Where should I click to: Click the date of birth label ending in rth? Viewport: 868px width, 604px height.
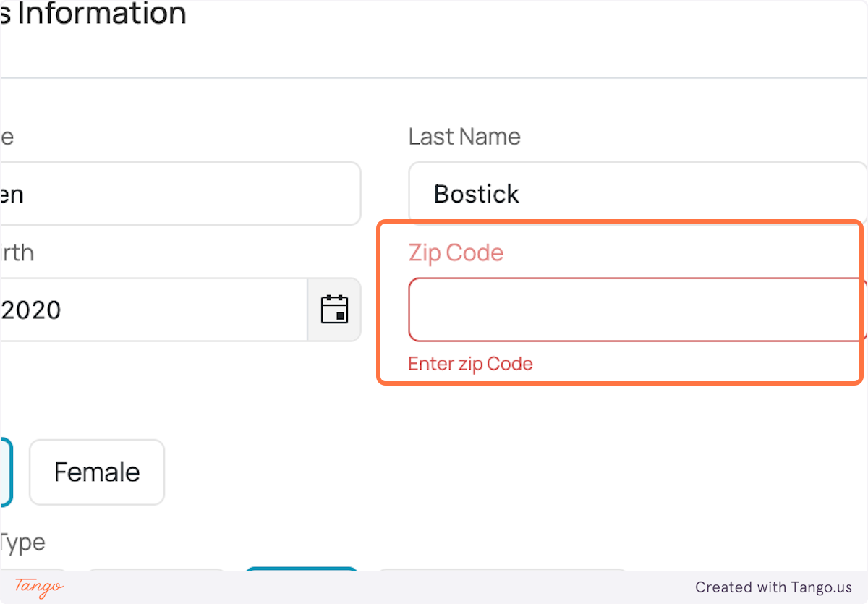click(x=16, y=252)
